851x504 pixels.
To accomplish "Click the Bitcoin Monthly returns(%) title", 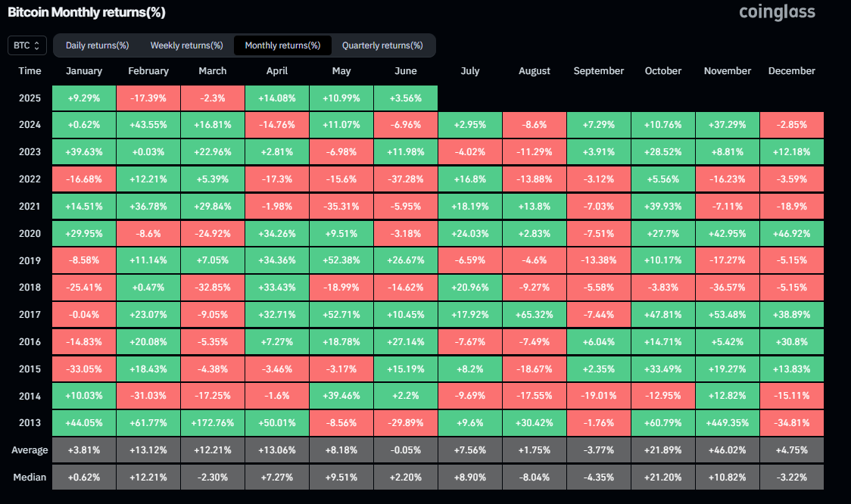I will [86, 13].
